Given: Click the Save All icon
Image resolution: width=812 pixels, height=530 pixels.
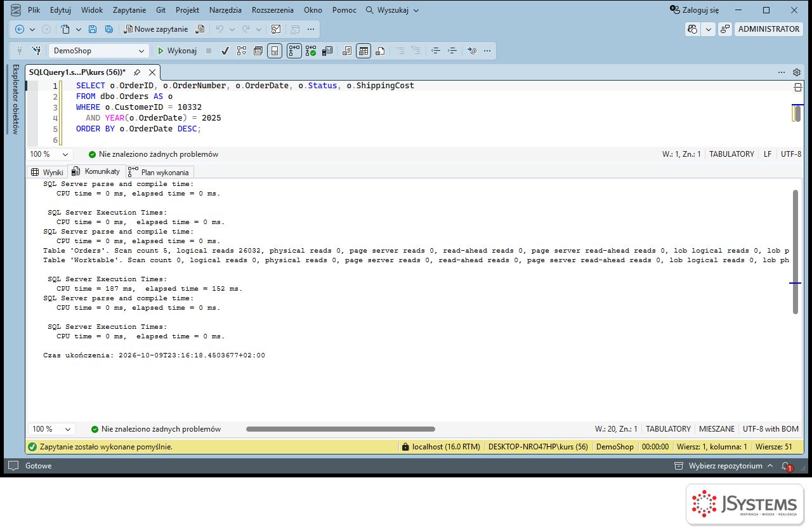Looking at the screenshot, I should click(108, 29).
